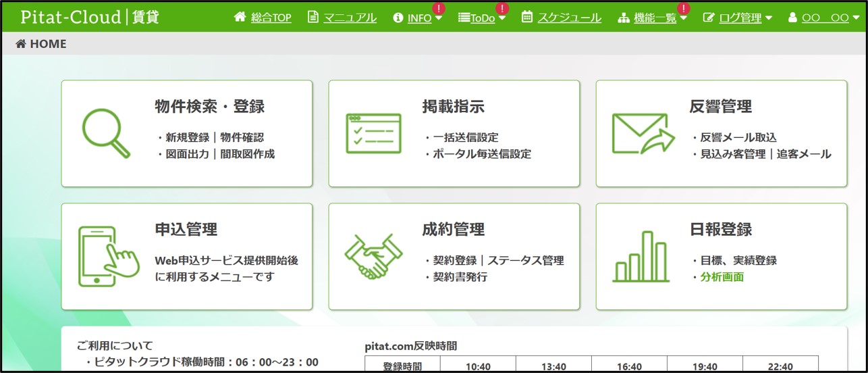The width and height of the screenshot is (868, 373).
Task: Click the ポータル毎送信設定 line
Action: [477, 154]
